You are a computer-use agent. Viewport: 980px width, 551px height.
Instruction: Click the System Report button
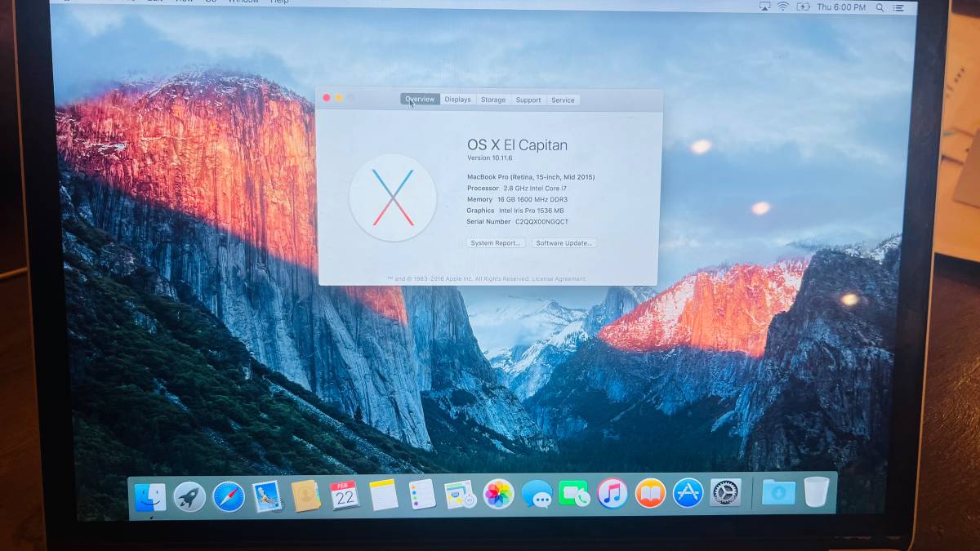496,243
